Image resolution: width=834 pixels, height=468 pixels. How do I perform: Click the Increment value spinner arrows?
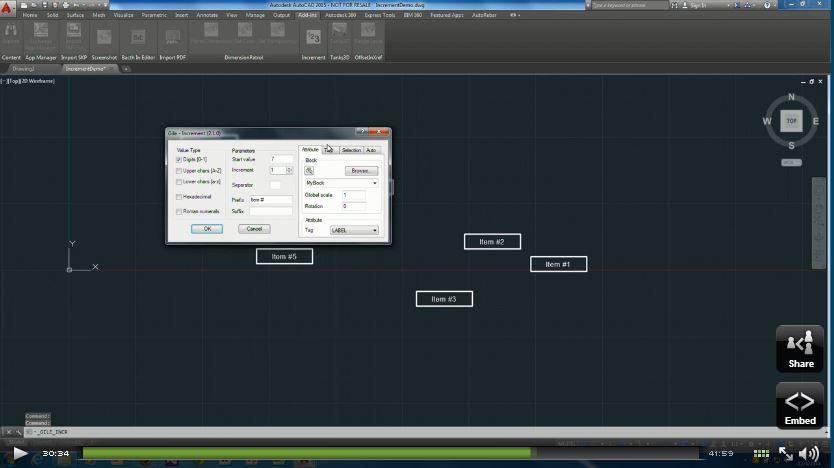[x=289, y=170]
